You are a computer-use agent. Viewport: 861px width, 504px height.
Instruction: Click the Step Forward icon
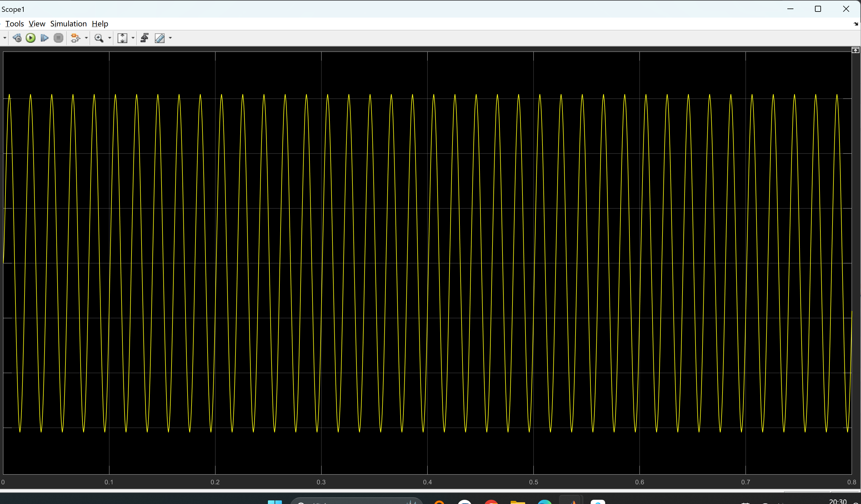(44, 38)
